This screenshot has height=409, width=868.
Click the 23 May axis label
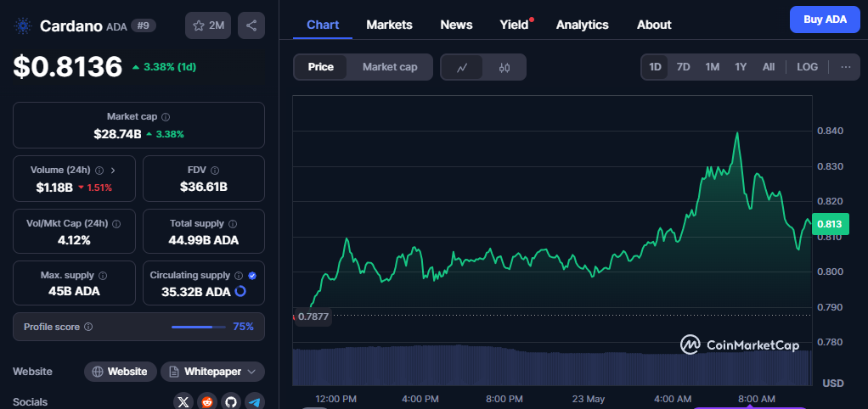[x=589, y=399]
